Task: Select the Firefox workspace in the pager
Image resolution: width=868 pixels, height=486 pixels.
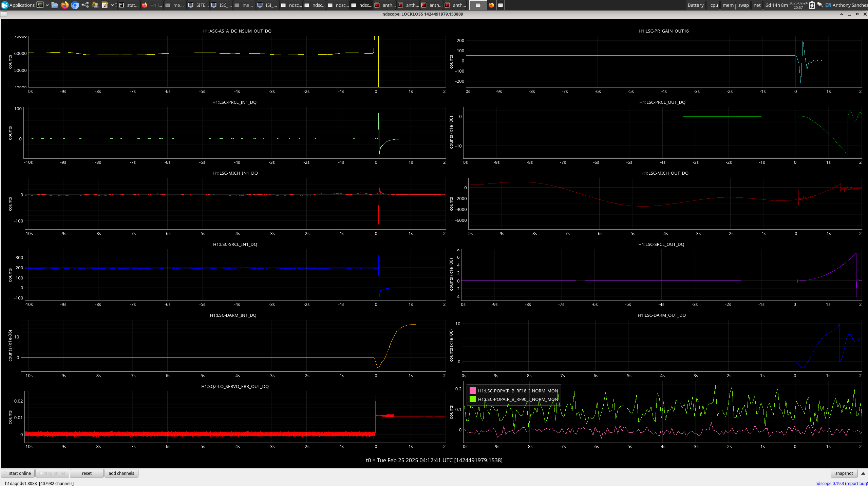Action: pos(491,5)
